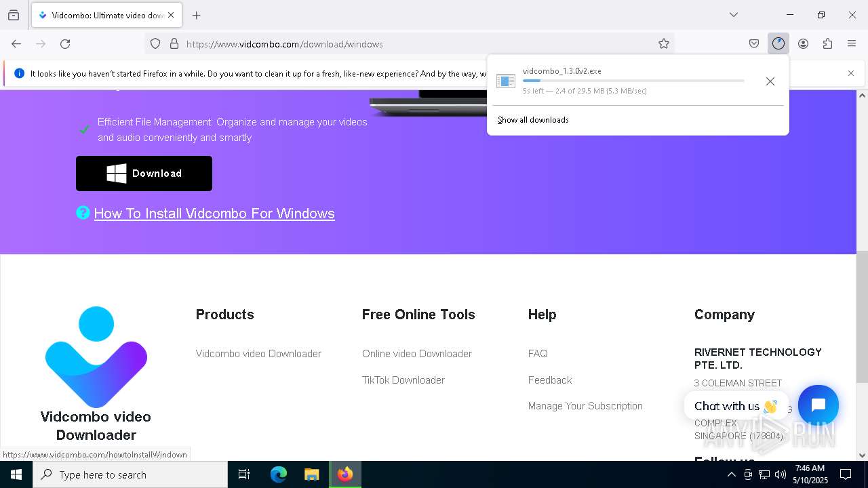Click the Free Online Tools heading
Viewport: 868px width, 488px height.
(x=418, y=314)
